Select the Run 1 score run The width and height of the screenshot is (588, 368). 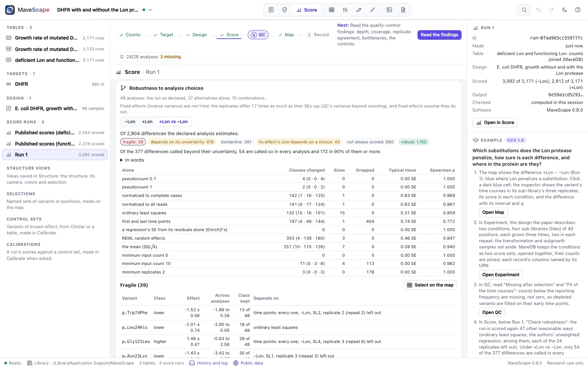click(x=55, y=155)
